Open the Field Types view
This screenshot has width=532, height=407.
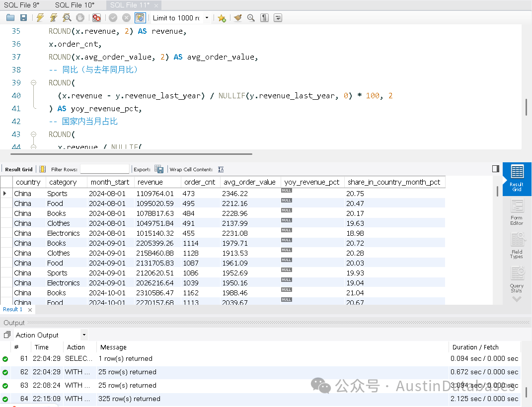517,246
